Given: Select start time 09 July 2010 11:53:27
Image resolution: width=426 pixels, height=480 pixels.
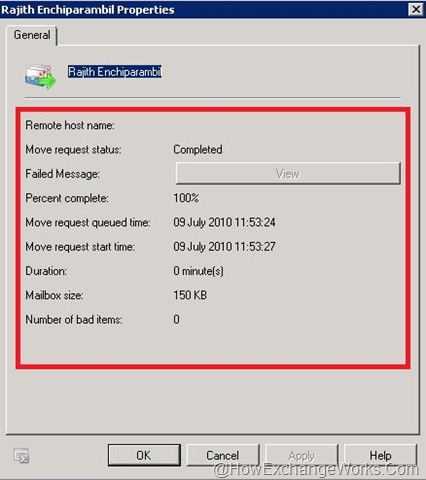Looking at the screenshot, I should [x=224, y=247].
